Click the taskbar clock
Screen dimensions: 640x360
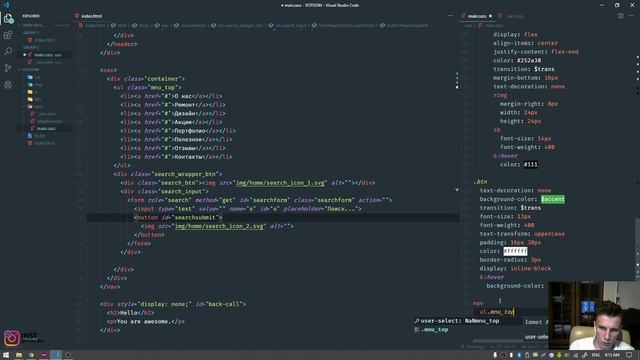click(x=612, y=355)
